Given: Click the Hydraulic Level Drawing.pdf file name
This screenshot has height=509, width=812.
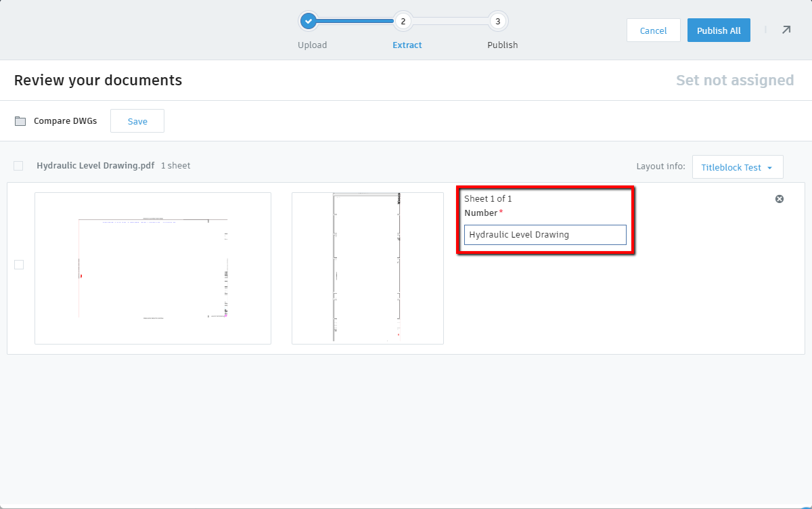Looking at the screenshot, I should point(95,165).
